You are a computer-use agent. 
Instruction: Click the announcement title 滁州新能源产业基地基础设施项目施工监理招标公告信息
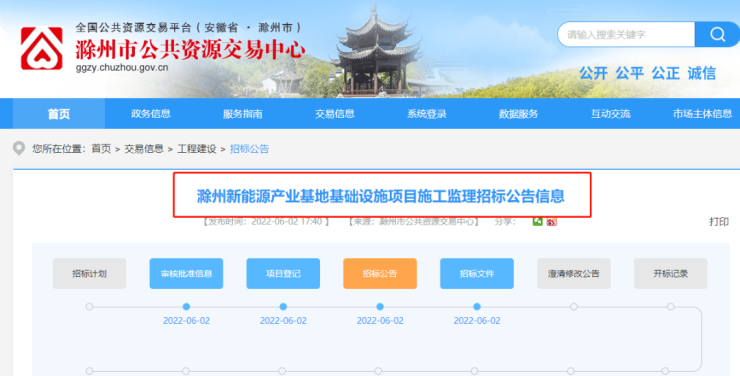click(x=380, y=196)
